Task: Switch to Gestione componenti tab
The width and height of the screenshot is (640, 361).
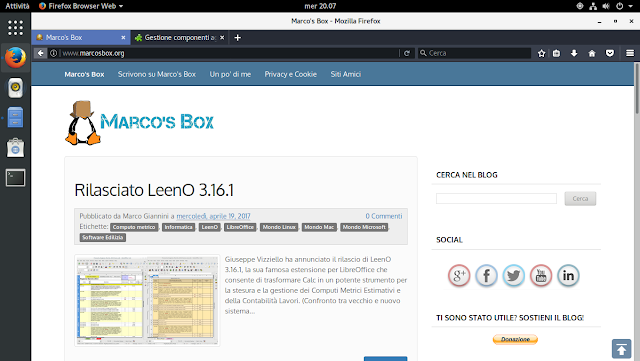Action: click(x=180, y=38)
